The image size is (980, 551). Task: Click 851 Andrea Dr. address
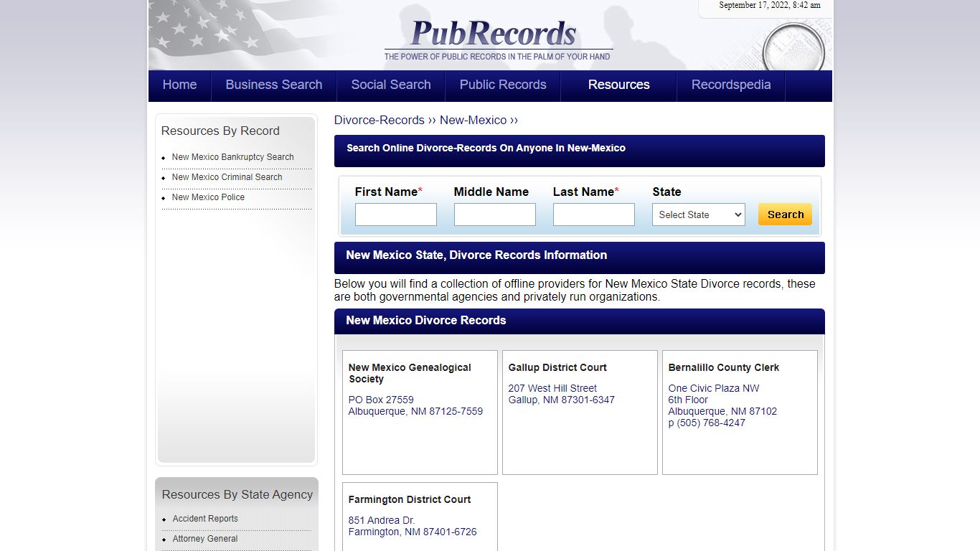(x=382, y=520)
